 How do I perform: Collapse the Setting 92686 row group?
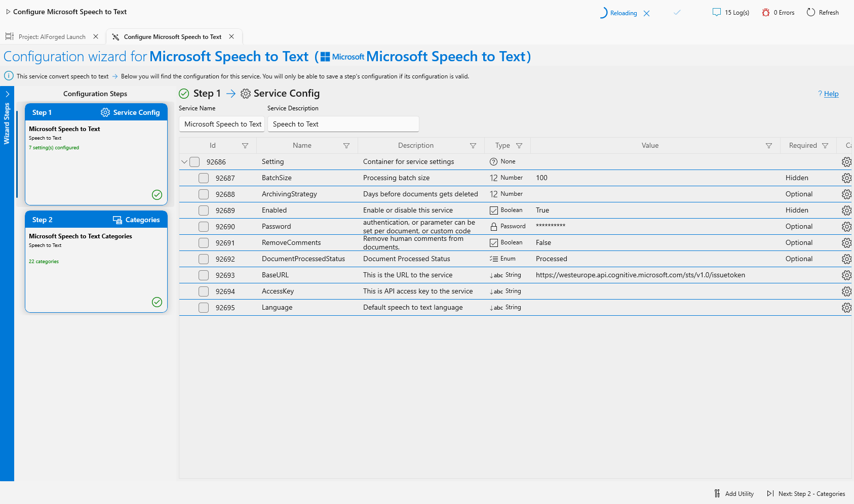coord(184,162)
